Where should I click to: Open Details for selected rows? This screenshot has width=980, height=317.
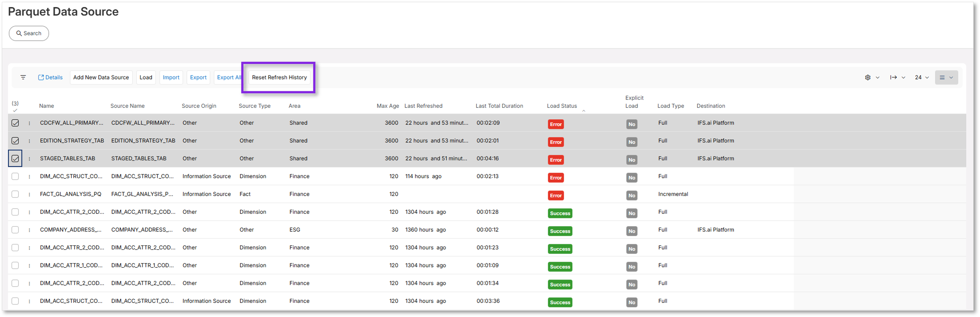pyautogui.click(x=50, y=77)
